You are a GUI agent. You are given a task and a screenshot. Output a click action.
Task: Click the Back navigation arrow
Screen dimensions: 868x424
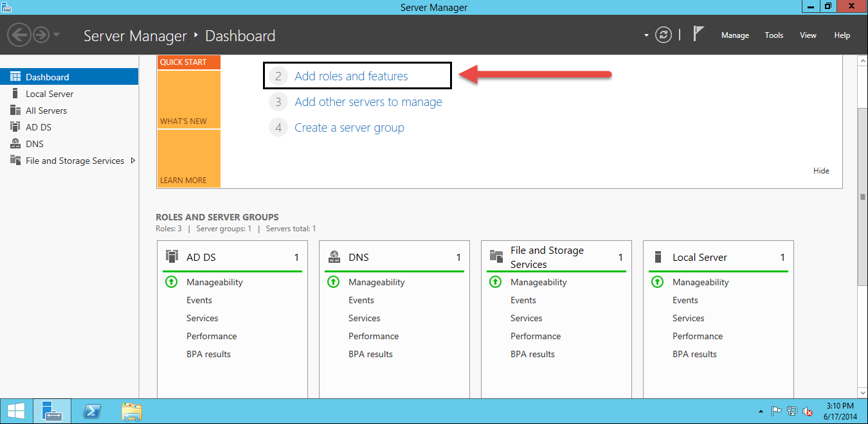click(x=19, y=35)
